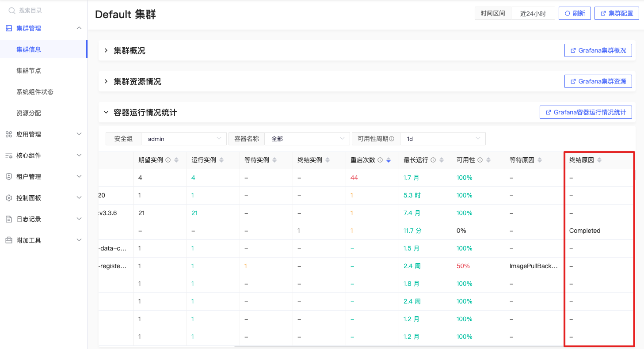The width and height of the screenshot is (644, 349).
Task: Click the 刷新 refresh button
Action: (x=575, y=13)
